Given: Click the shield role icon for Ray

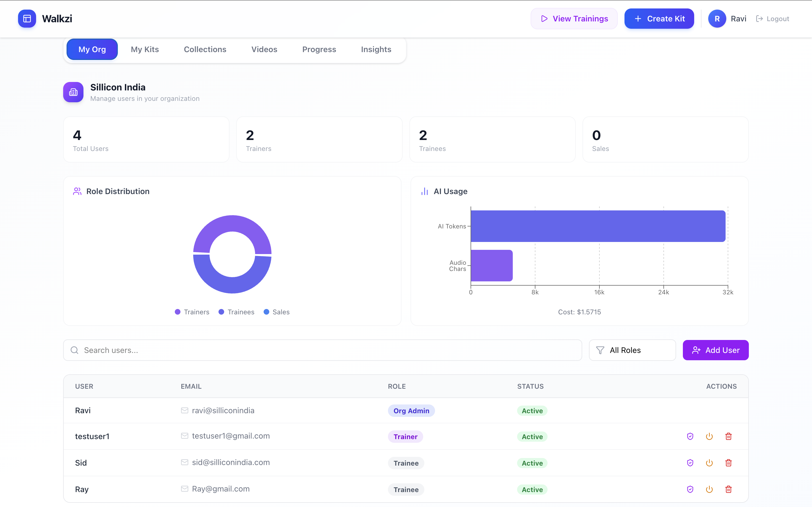Looking at the screenshot, I should pos(690,489).
